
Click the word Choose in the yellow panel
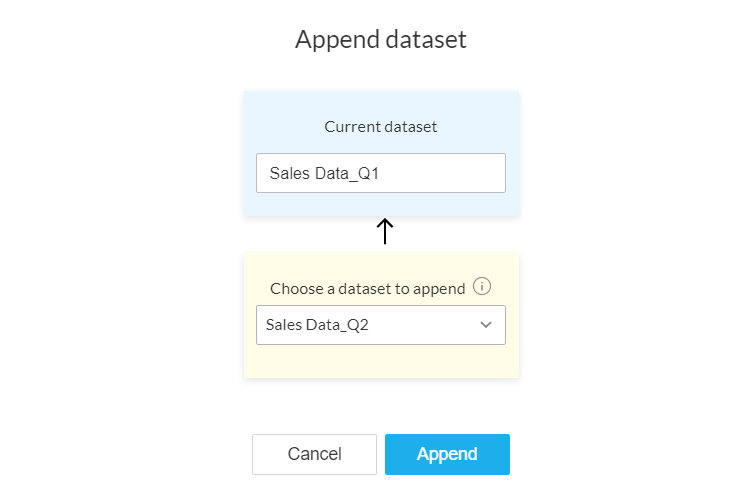pyautogui.click(x=295, y=288)
